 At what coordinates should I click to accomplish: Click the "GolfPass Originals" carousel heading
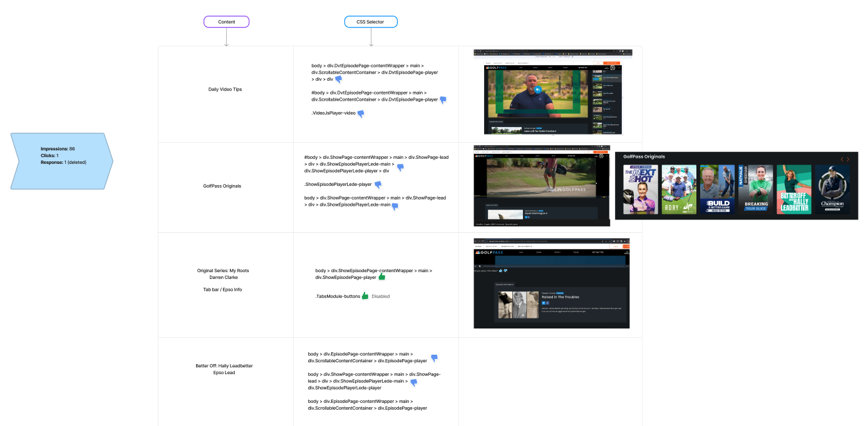(x=644, y=157)
